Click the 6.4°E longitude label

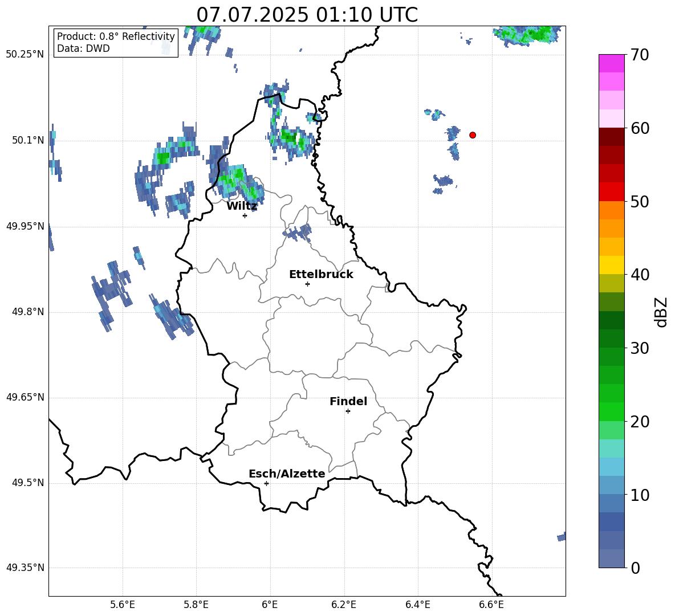tap(417, 605)
